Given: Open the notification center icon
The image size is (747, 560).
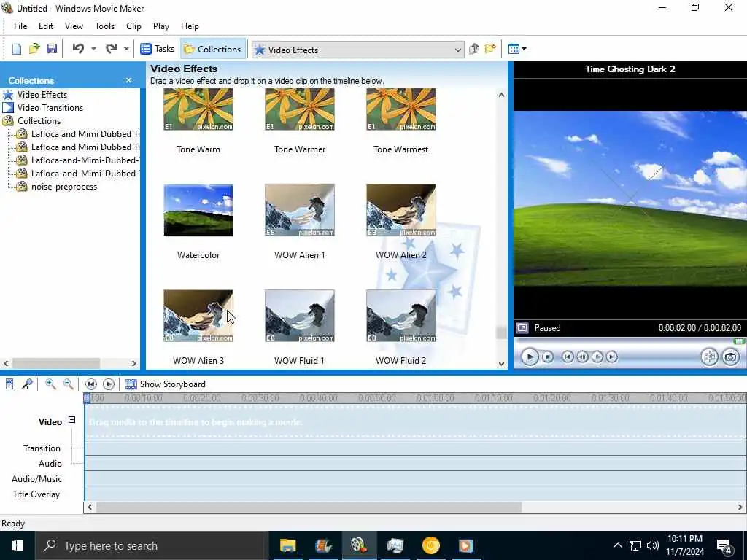Looking at the screenshot, I should pyautogui.click(x=724, y=546).
